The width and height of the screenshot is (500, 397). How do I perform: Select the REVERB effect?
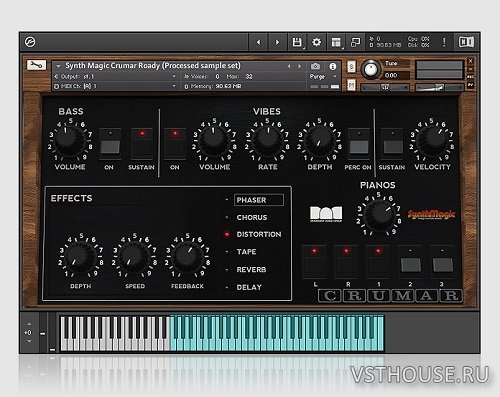click(x=251, y=269)
